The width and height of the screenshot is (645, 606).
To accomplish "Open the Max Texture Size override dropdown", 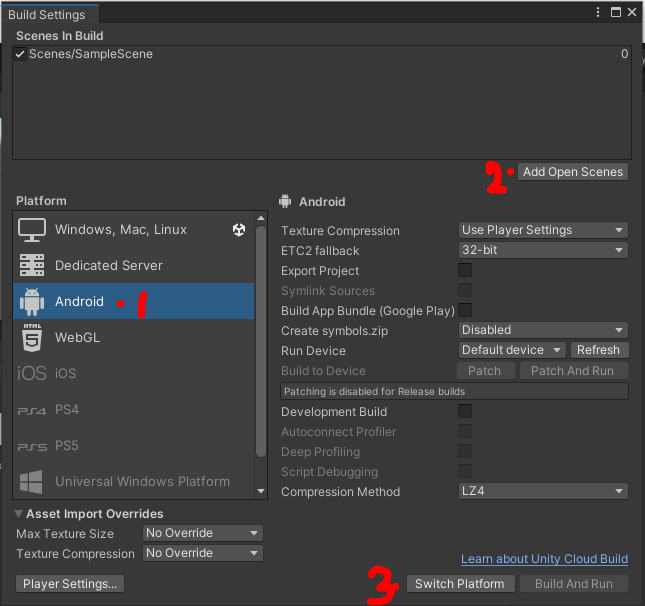I will coord(203,533).
